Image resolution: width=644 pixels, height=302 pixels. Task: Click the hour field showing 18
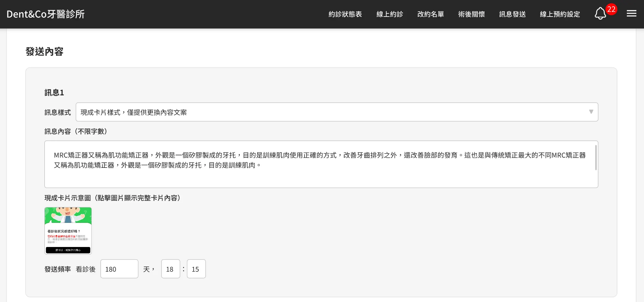tap(170, 269)
